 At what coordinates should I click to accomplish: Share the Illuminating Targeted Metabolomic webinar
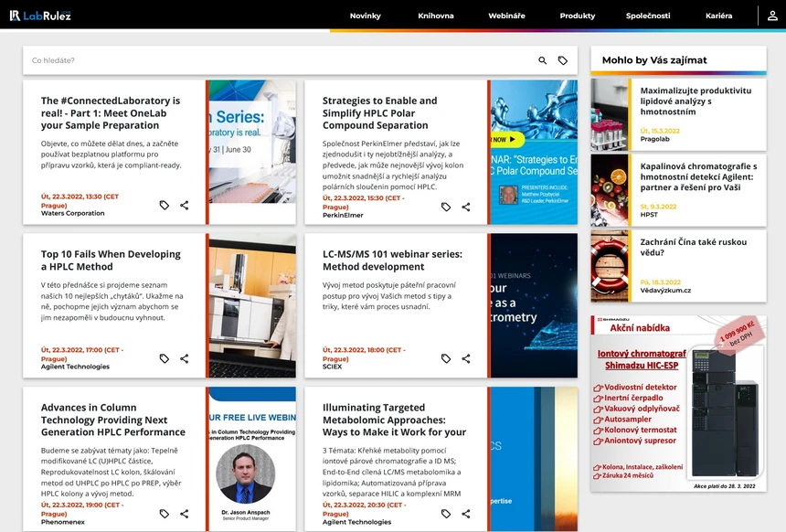tap(466, 514)
